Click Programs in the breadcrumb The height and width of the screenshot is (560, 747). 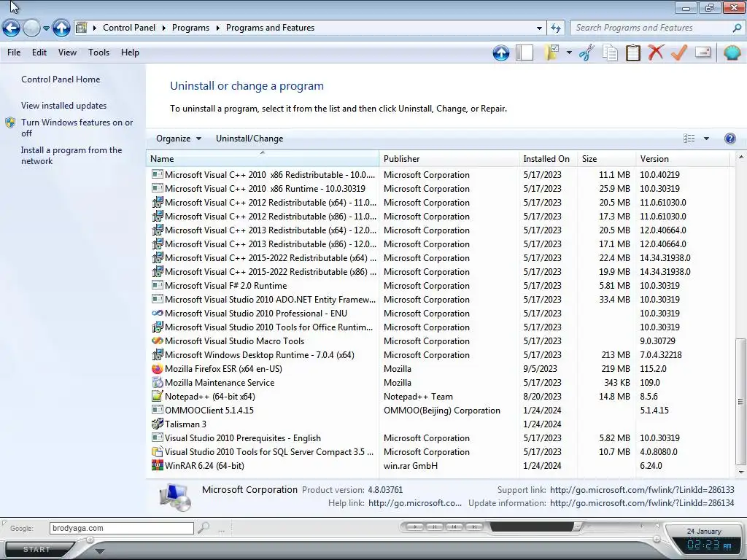(x=190, y=28)
